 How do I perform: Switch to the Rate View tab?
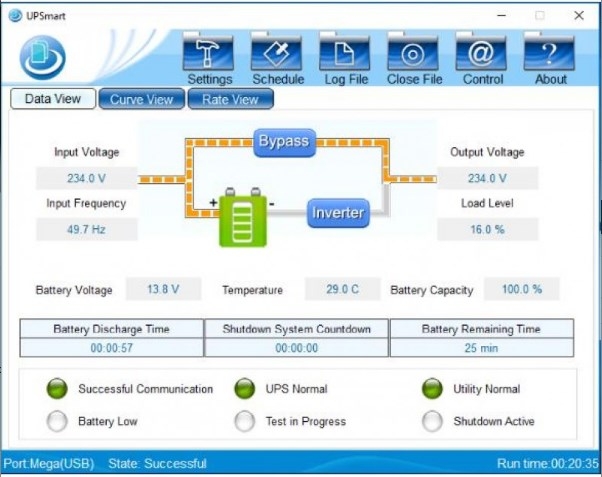click(x=230, y=99)
